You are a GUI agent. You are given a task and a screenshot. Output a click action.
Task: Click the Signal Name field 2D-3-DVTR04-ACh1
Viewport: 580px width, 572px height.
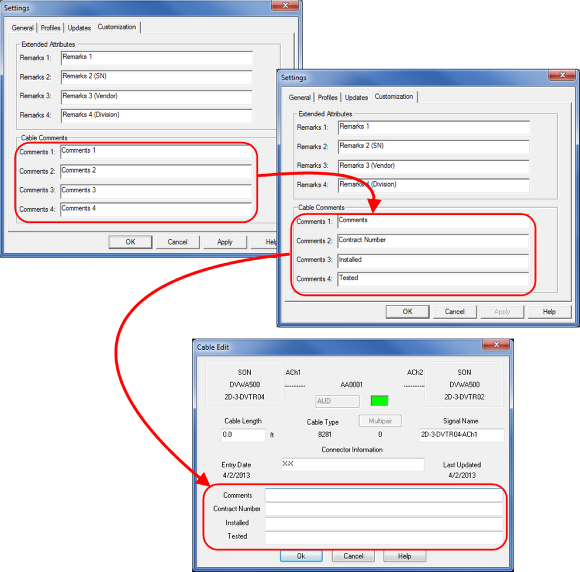pos(461,435)
